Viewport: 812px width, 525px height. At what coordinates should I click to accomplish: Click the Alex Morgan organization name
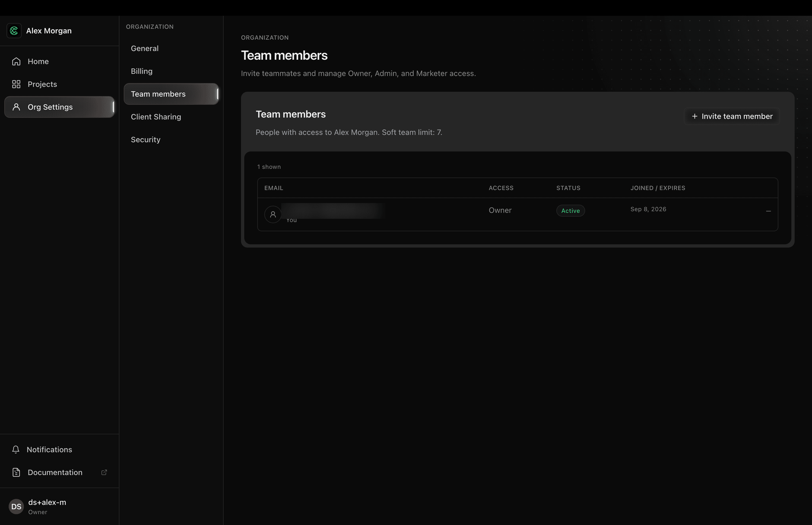pyautogui.click(x=49, y=31)
